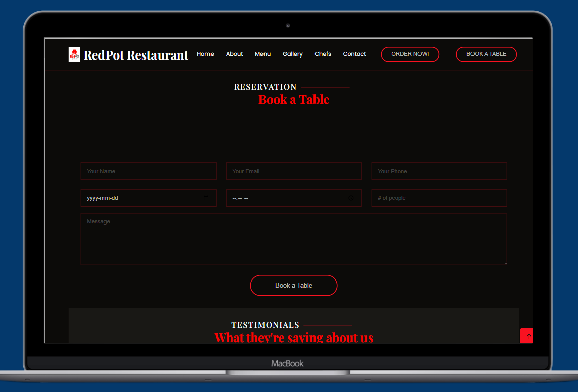Open the calendar picker in the date field
The width and height of the screenshot is (578, 392).
(x=206, y=198)
